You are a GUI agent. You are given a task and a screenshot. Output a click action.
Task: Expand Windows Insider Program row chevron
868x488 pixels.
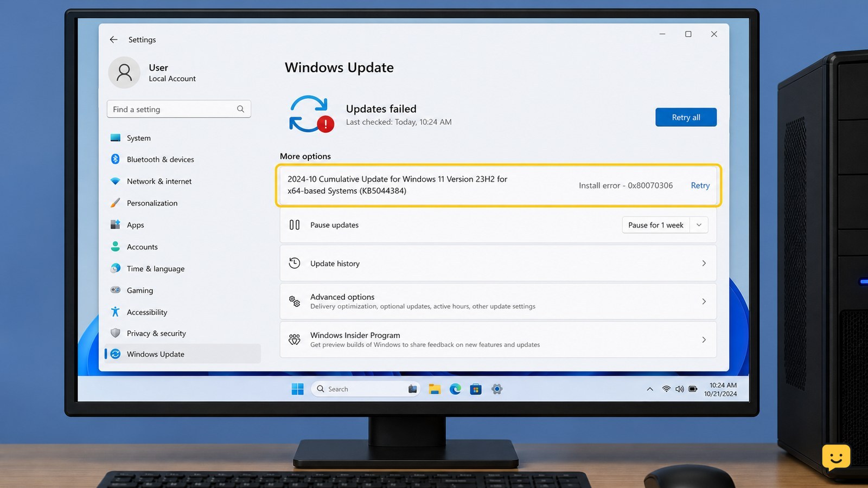tap(704, 339)
